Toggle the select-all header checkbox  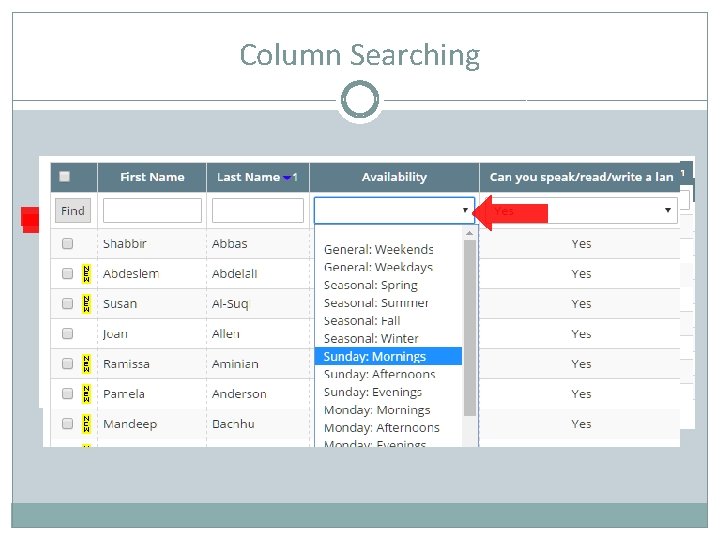tap(65, 177)
